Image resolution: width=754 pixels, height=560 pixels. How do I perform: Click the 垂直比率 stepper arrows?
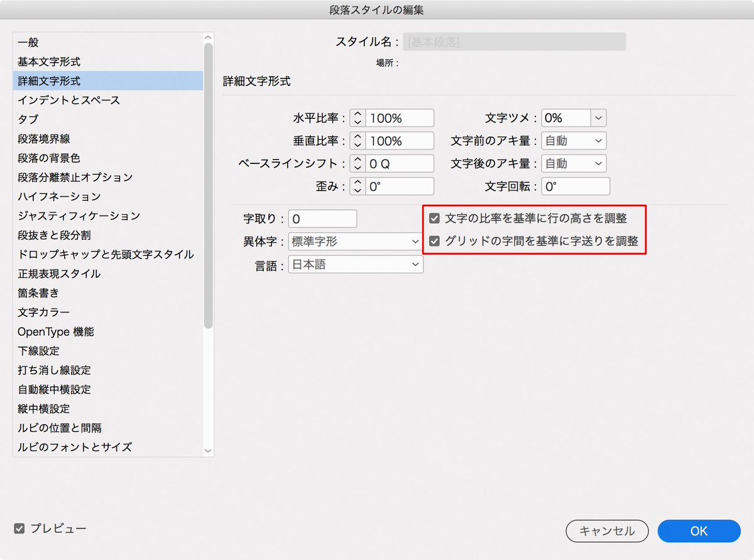click(358, 141)
